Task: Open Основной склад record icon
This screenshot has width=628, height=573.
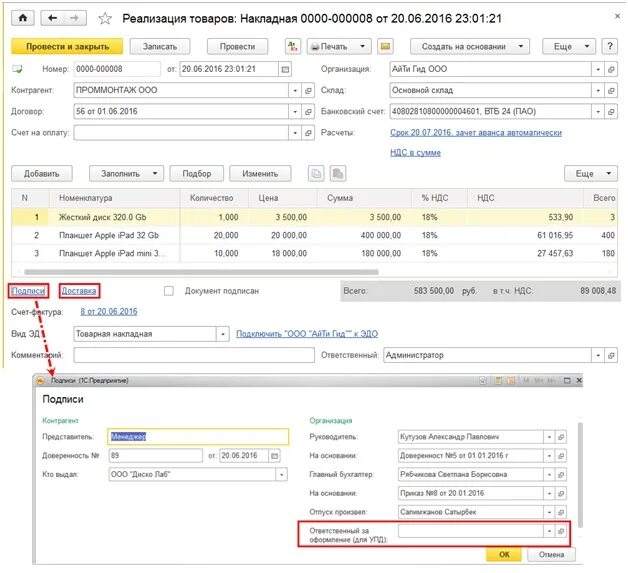Action: pos(611,90)
